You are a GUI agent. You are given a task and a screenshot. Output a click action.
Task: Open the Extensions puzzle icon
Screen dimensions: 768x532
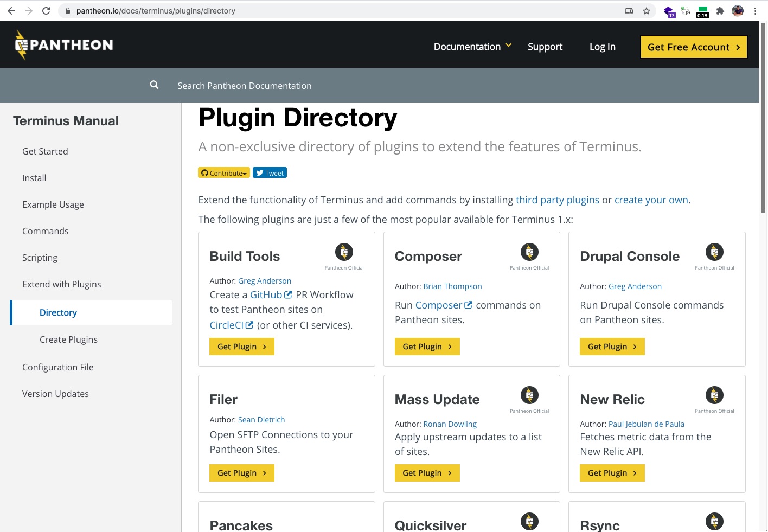click(720, 11)
